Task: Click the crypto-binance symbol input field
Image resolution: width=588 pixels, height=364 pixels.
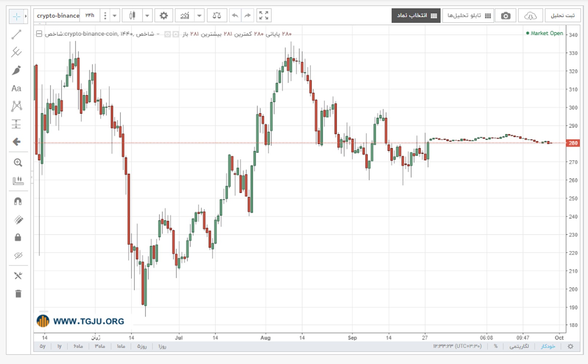Action: tap(58, 16)
